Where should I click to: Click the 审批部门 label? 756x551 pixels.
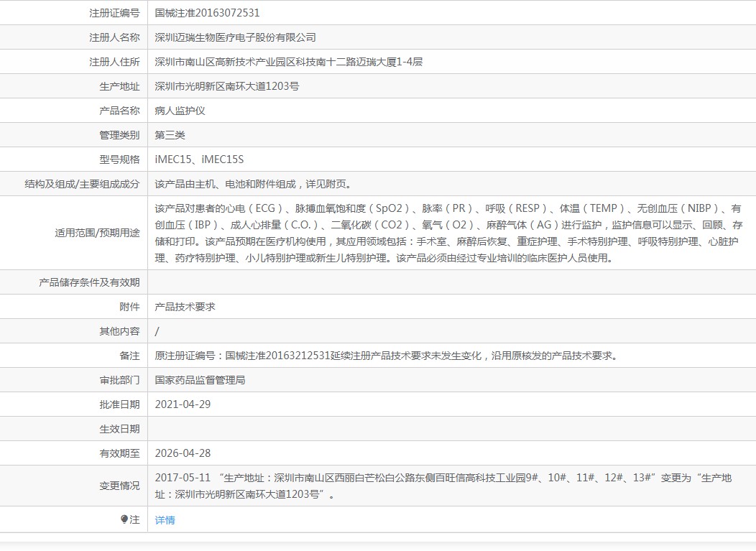119,380
